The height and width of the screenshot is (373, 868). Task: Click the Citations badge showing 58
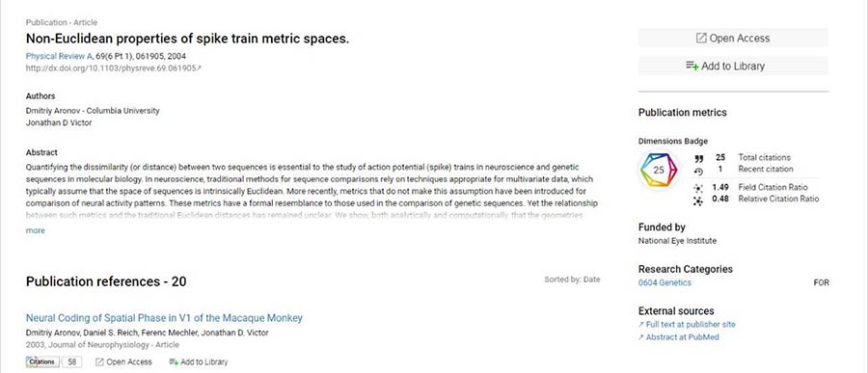pos(54,362)
